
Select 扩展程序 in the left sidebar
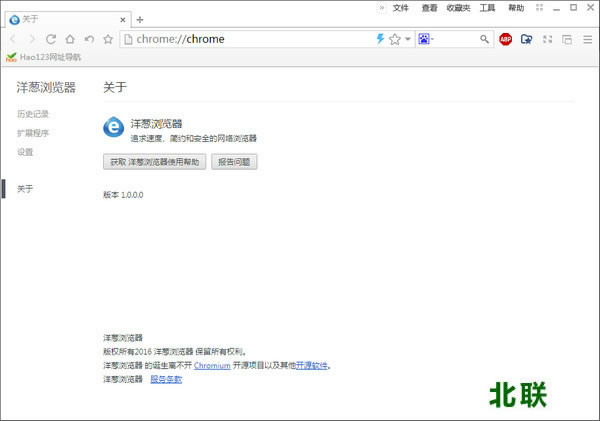pyautogui.click(x=33, y=133)
